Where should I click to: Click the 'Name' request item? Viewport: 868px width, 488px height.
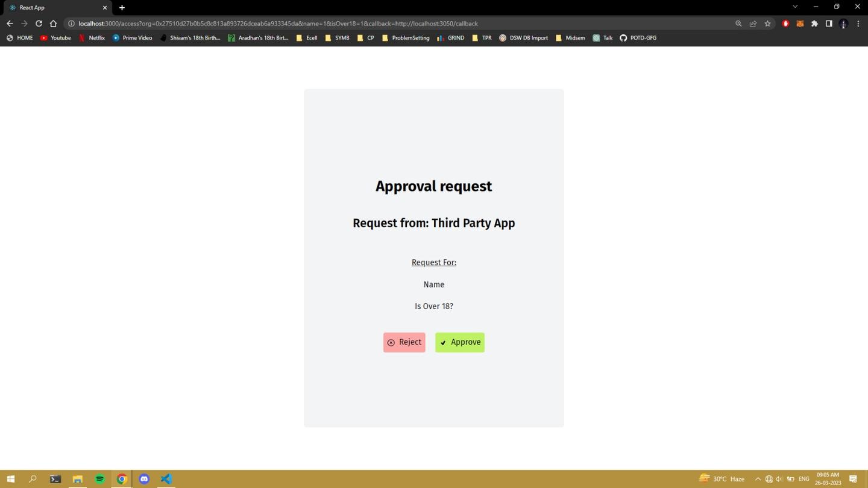(x=434, y=284)
